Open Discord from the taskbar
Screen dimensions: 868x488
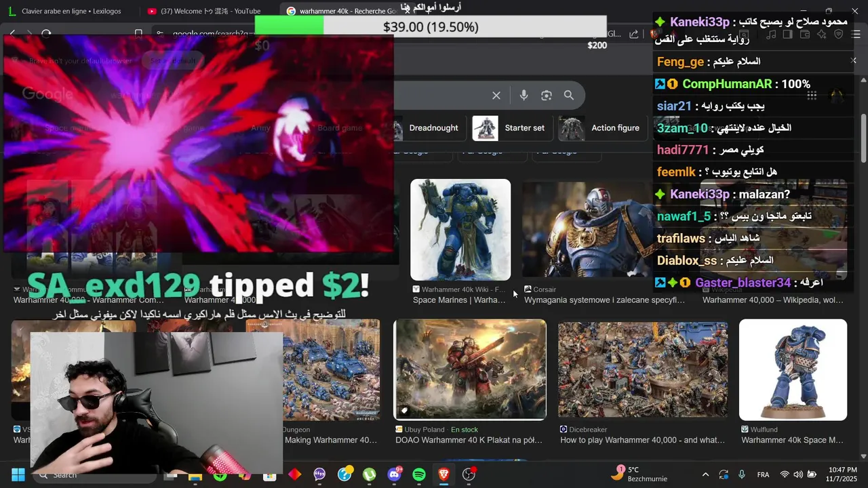[x=394, y=475]
